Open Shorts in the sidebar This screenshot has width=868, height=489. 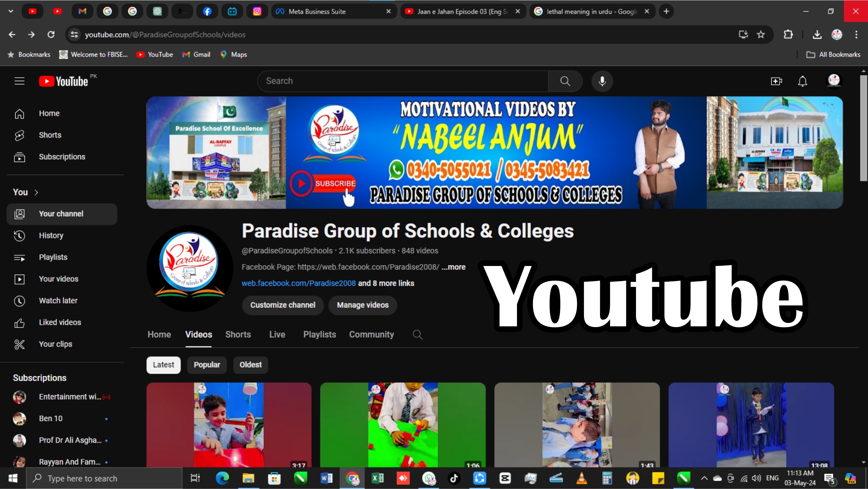50,135
